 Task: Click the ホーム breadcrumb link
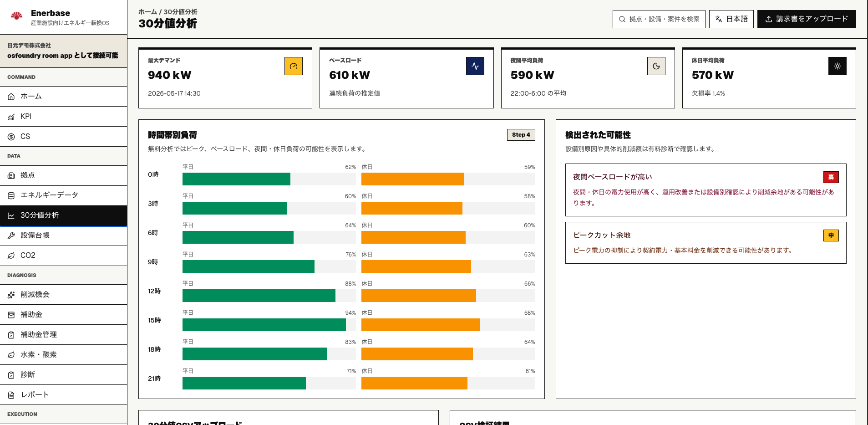[147, 12]
